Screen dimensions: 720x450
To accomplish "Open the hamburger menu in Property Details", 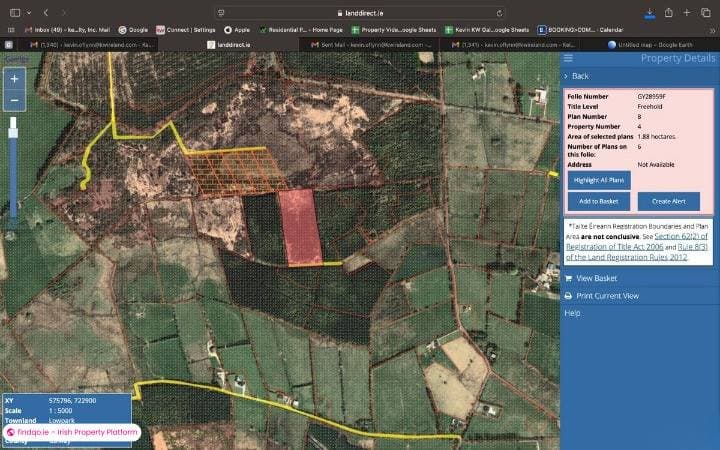I will click(568, 58).
